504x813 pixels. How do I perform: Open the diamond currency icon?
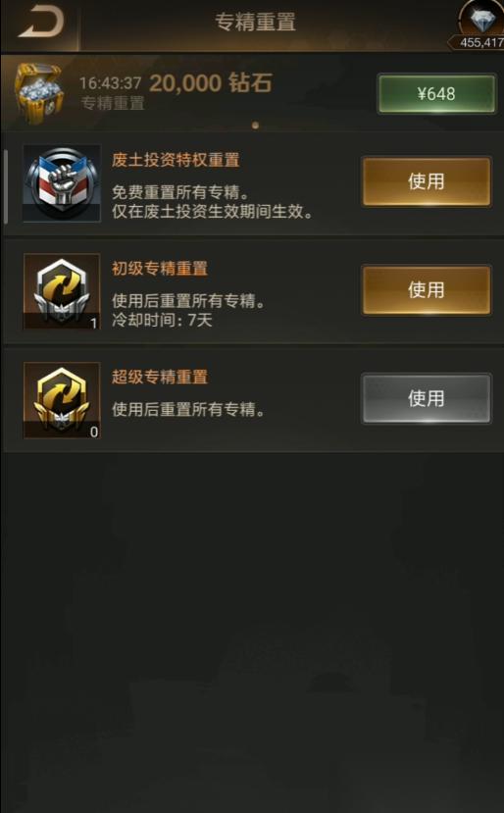tap(482, 20)
